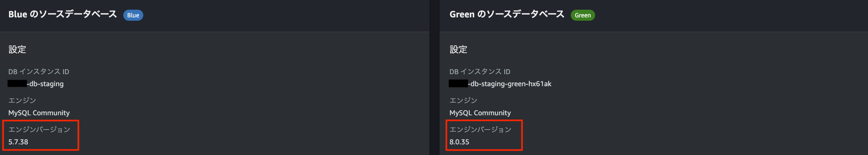
Task: Click the blue "Blue" badge
Action: tap(133, 15)
